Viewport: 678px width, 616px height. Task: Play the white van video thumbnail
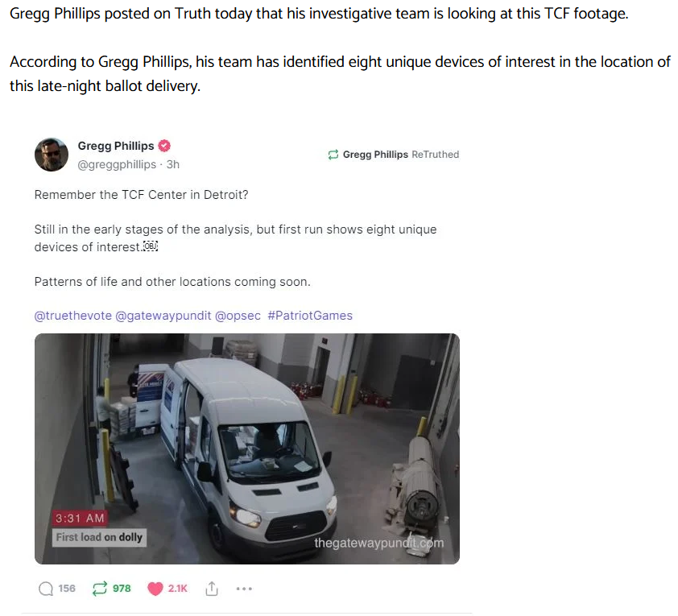click(x=247, y=449)
